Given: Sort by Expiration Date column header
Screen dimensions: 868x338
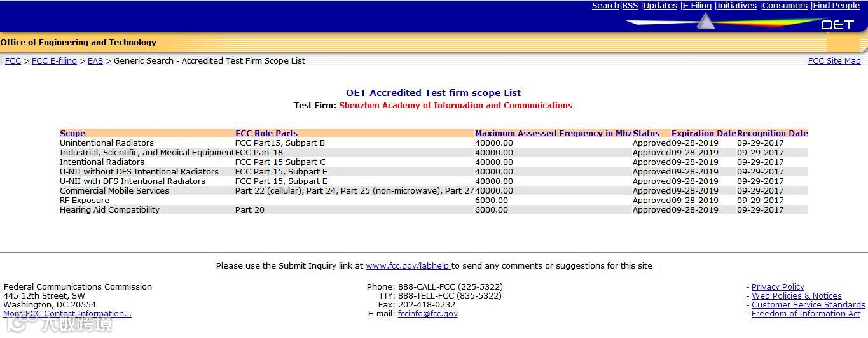Looking at the screenshot, I should (704, 134).
